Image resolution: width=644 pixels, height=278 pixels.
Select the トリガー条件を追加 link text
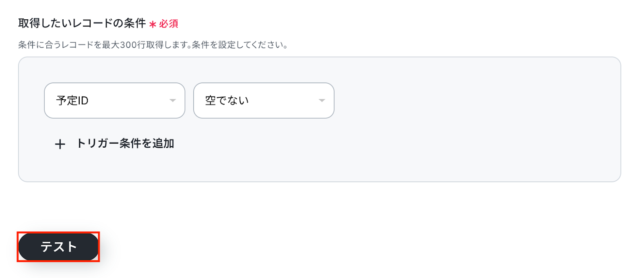pos(125,144)
